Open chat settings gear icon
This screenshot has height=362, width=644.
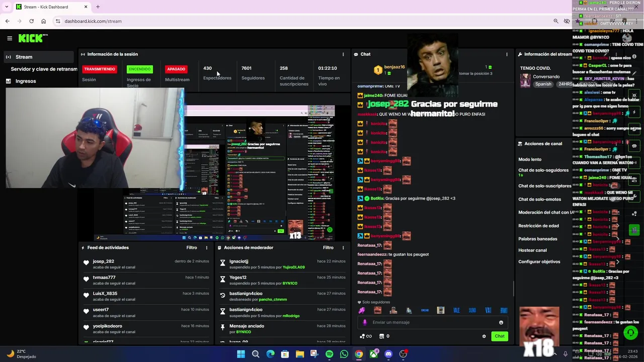coord(484,336)
